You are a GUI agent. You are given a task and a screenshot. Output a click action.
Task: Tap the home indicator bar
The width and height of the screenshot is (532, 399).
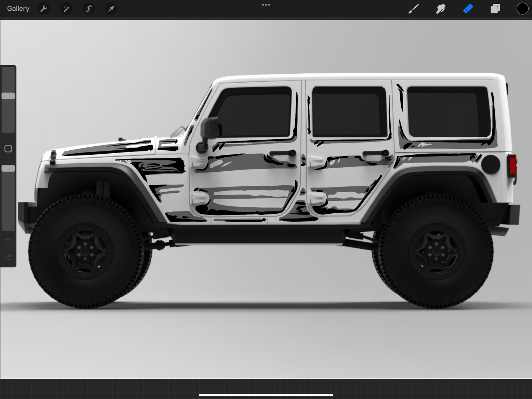pos(266,395)
